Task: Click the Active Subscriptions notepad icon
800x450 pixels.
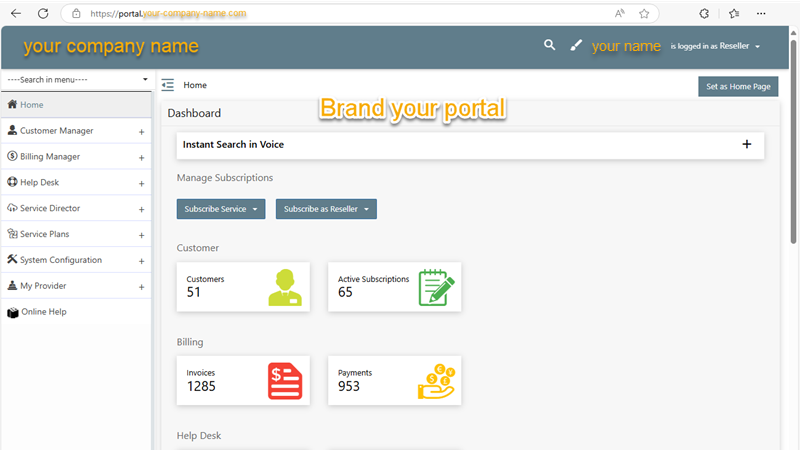Action: point(437,287)
